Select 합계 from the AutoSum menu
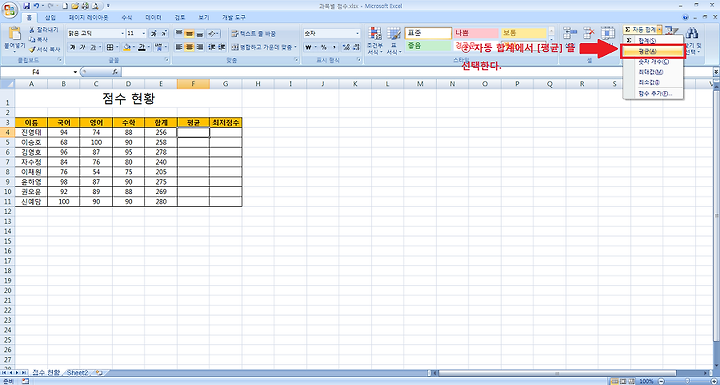720x385 pixels. [x=652, y=41]
